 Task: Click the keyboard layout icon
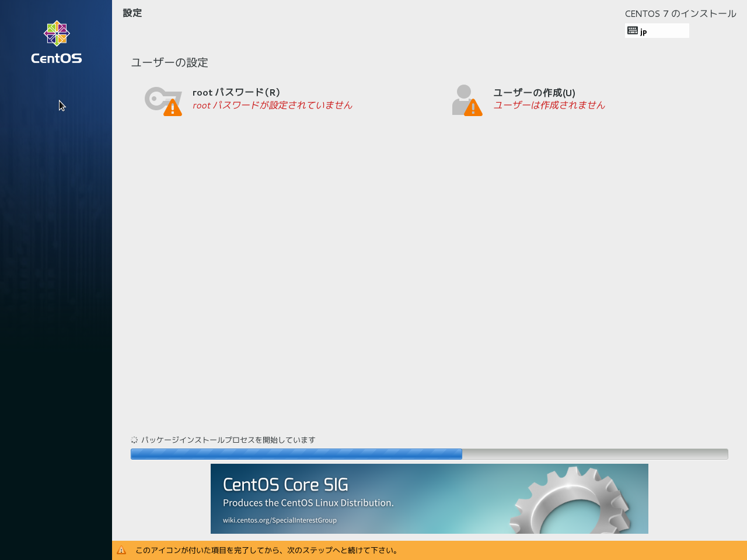click(633, 30)
